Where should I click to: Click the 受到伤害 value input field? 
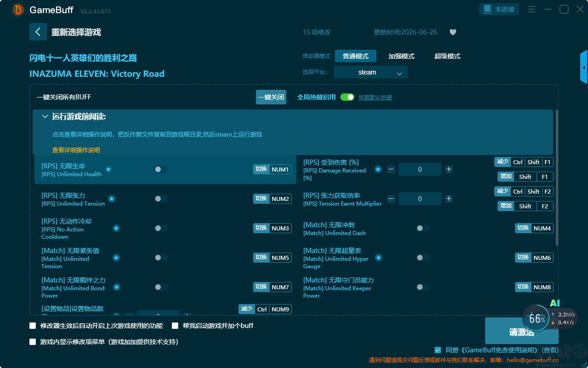click(420, 169)
